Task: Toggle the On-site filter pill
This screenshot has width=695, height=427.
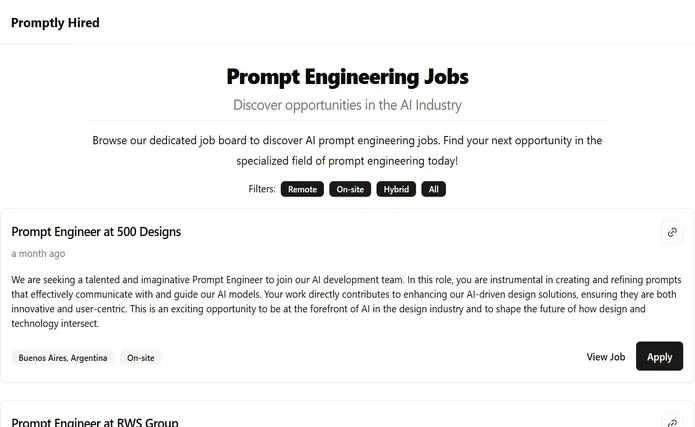Action: (350, 189)
